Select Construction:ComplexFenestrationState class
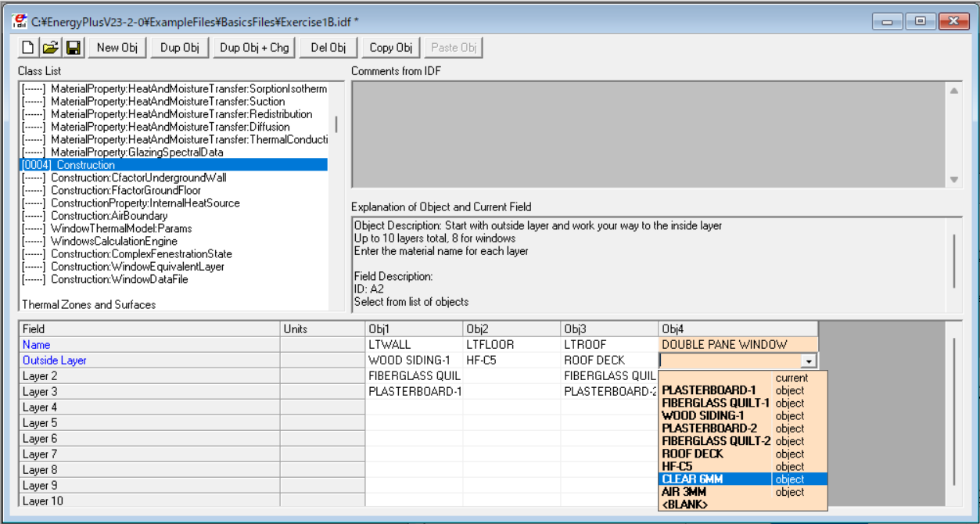The image size is (980, 524). coord(174,254)
